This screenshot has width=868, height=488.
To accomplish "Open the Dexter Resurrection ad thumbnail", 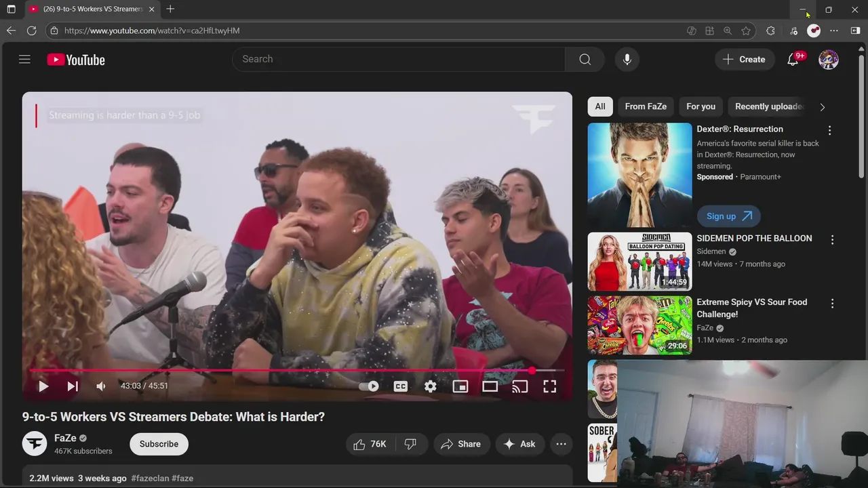I will pyautogui.click(x=639, y=175).
